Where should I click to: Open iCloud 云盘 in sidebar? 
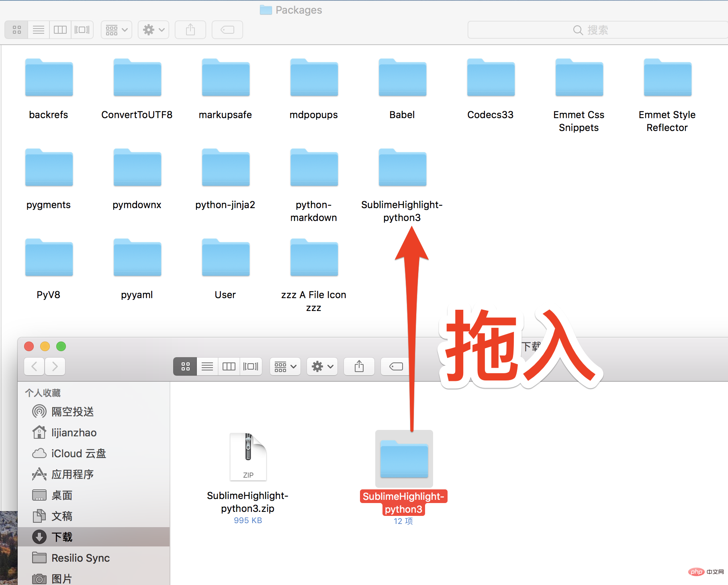click(94, 453)
